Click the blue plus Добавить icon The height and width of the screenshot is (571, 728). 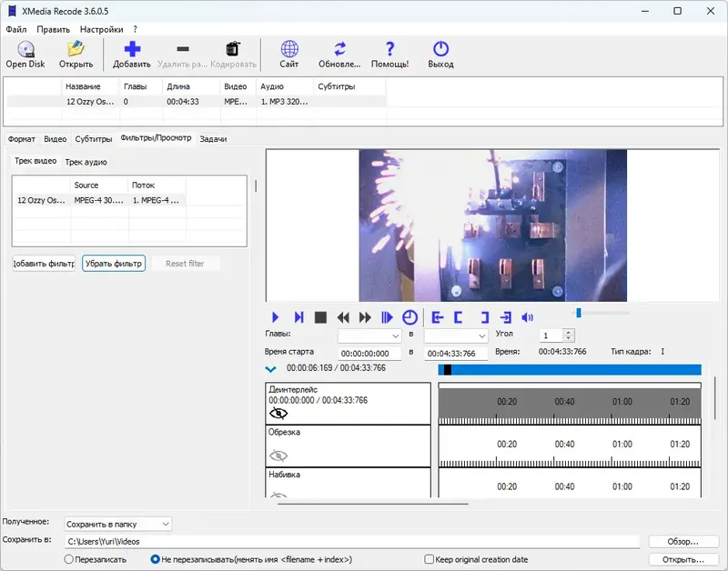(132, 50)
